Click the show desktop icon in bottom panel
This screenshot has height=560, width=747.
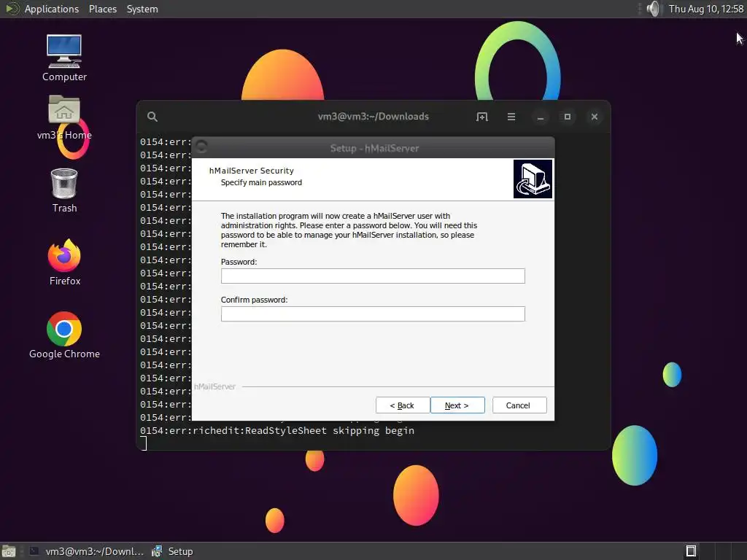click(x=9, y=551)
